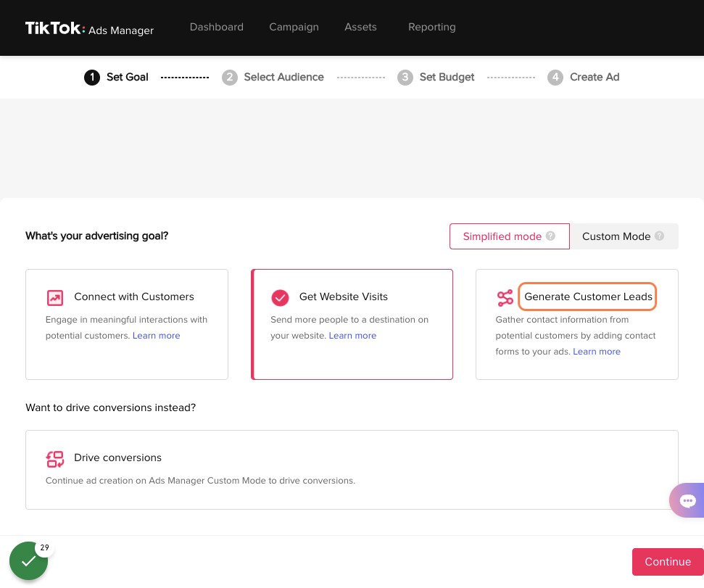
Task: Click the Drive conversions swap icon
Action: click(55, 459)
